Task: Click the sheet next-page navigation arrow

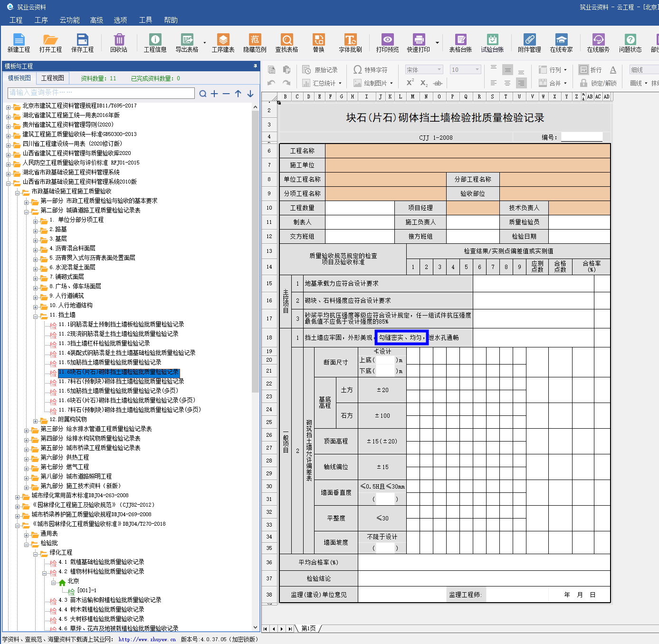Action: coord(282,629)
